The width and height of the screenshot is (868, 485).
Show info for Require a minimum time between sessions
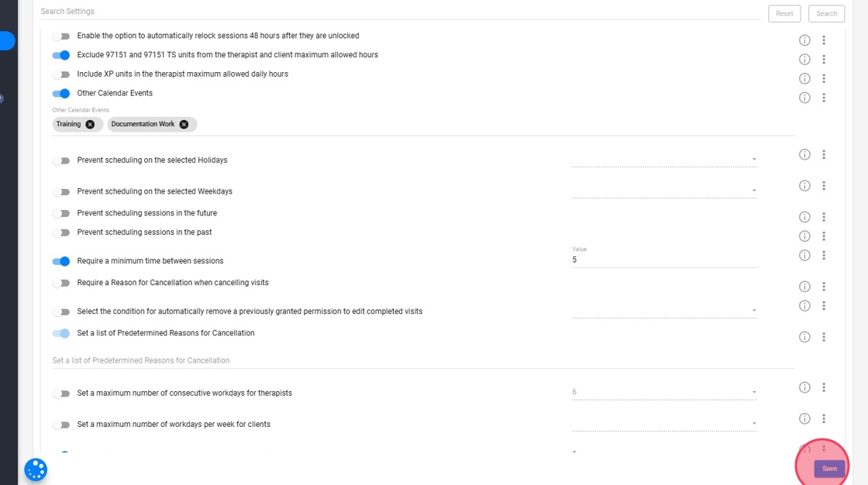click(x=804, y=256)
